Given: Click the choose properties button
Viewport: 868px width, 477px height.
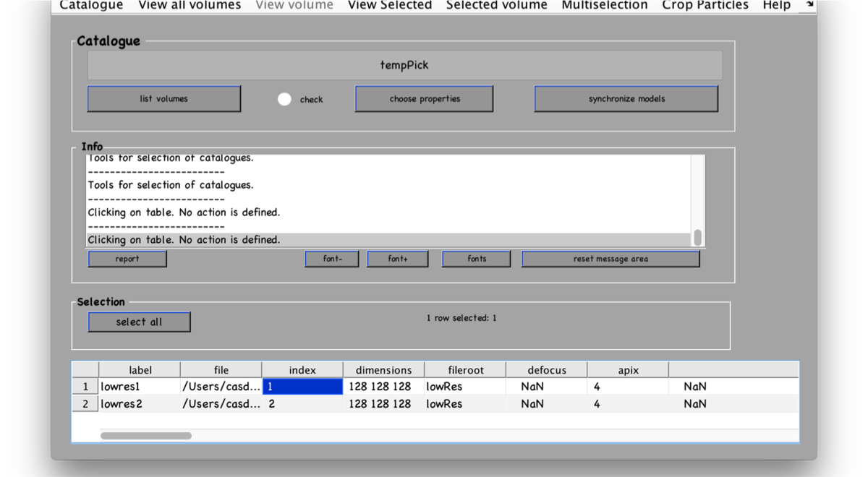Looking at the screenshot, I should (424, 99).
